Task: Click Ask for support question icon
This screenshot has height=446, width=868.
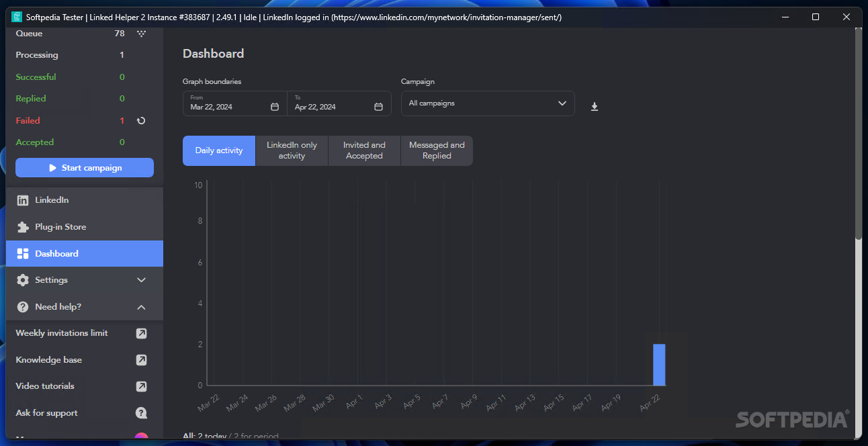Action: point(141,413)
